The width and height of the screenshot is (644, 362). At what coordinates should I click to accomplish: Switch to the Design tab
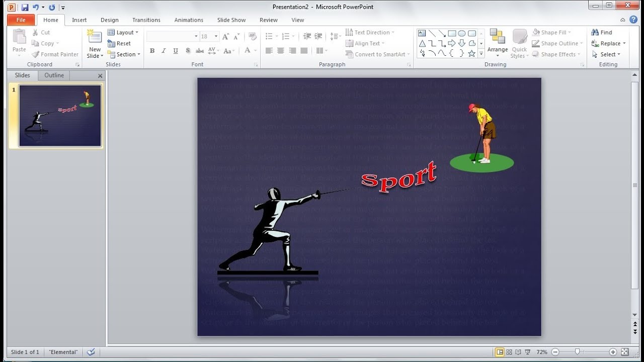pyautogui.click(x=109, y=20)
